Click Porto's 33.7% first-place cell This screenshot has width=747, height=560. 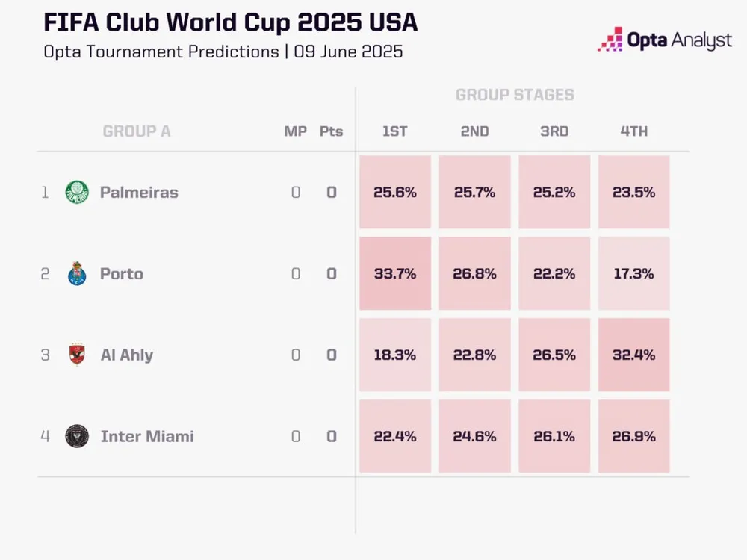click(395, 273)
